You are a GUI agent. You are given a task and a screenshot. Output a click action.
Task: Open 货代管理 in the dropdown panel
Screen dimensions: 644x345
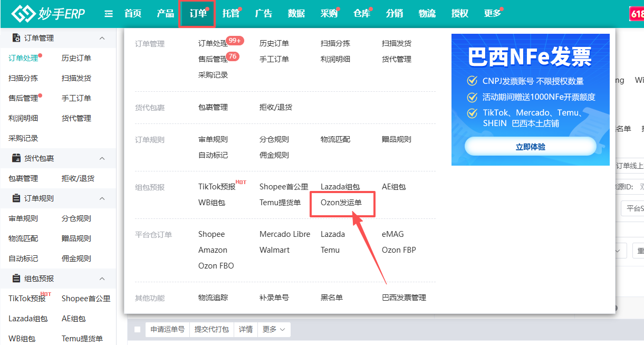click(397, 59)
